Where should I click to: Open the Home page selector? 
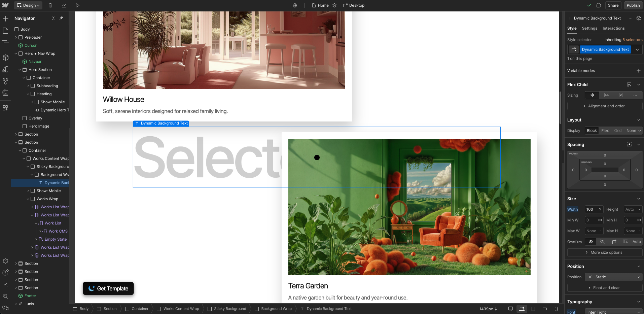(320, 5)
